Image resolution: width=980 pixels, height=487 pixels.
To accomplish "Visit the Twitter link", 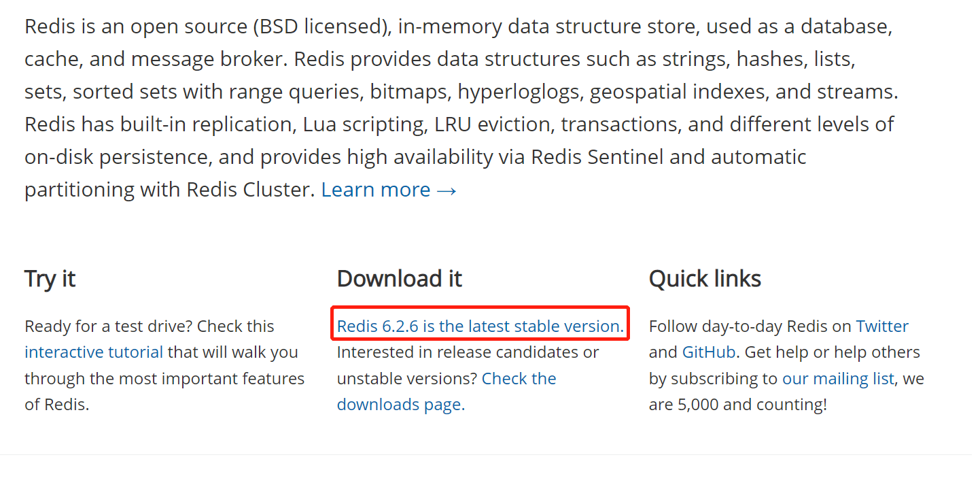I will point(882,326).
